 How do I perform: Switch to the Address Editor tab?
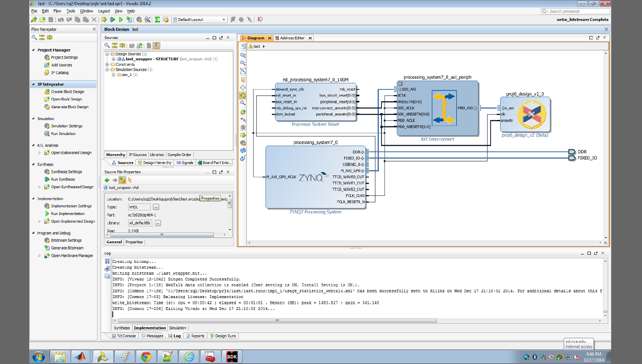tap(291, 38)
